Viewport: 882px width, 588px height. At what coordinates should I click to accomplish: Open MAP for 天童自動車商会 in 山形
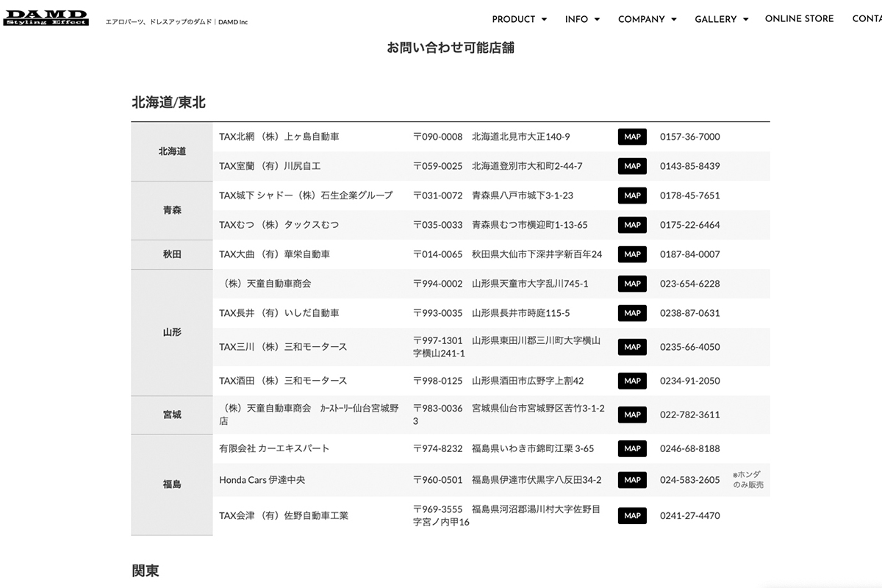(632, 284)
